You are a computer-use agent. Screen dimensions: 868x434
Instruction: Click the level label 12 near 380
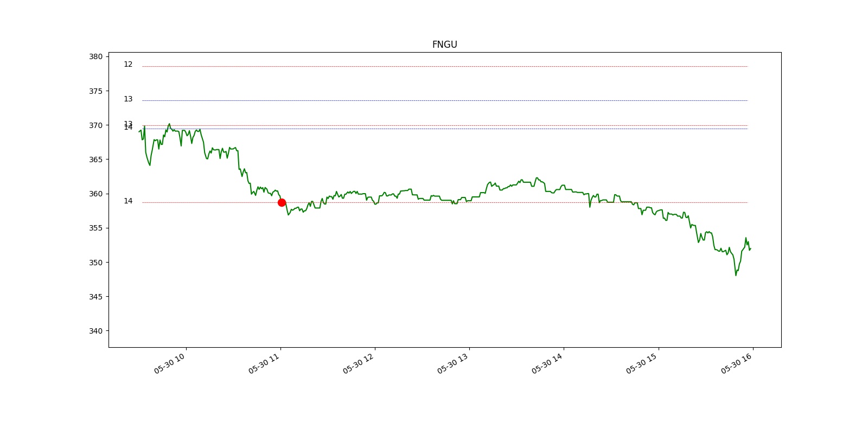click(128, 65)
